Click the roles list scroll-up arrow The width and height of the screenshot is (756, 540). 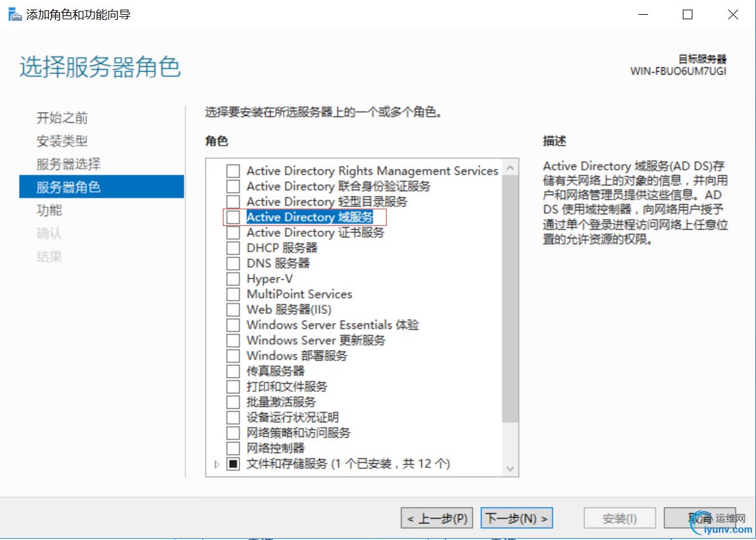(510, 168)
